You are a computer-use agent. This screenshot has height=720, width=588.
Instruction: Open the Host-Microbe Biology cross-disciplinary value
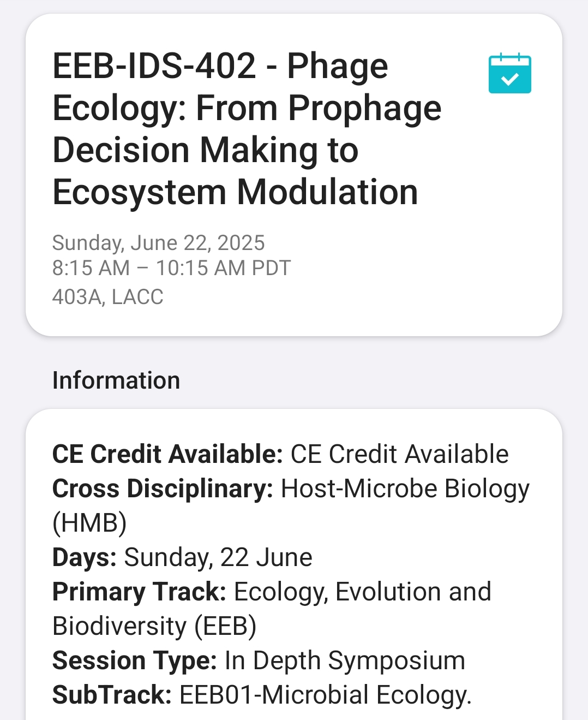pyautogui.click(x=405, y=489)
